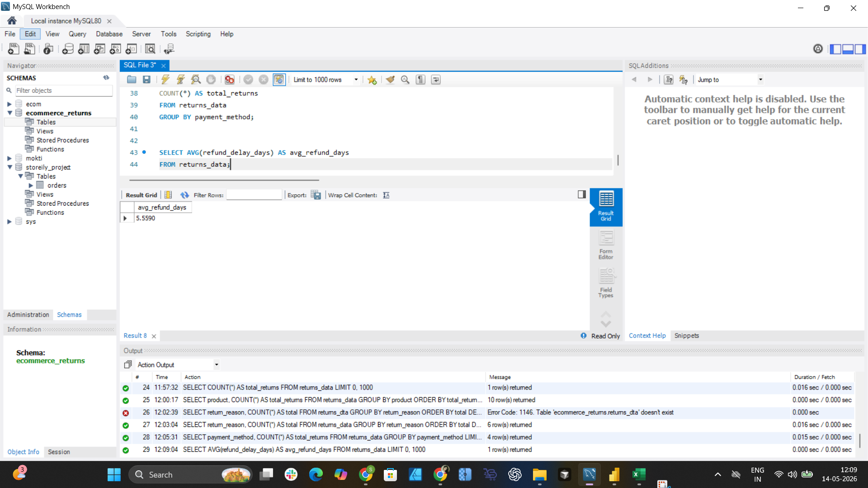Toggle invisible characters display
The width and height of the screenshot is (868, 488).
420,80
